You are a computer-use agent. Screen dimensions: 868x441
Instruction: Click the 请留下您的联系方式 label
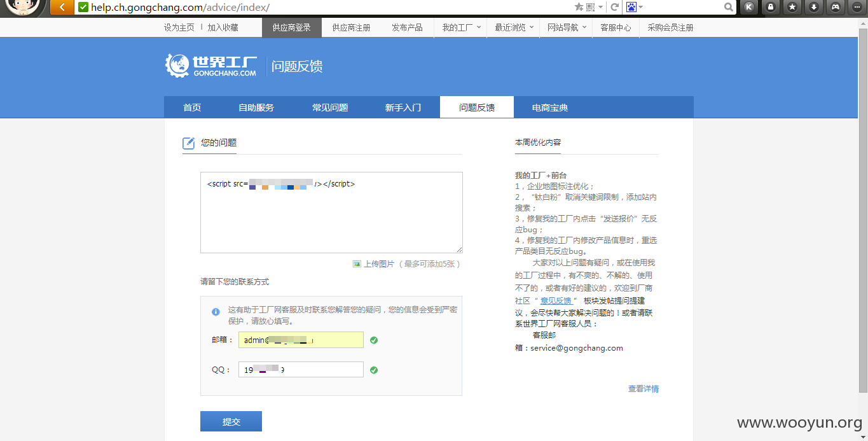(x=235, y=281)
